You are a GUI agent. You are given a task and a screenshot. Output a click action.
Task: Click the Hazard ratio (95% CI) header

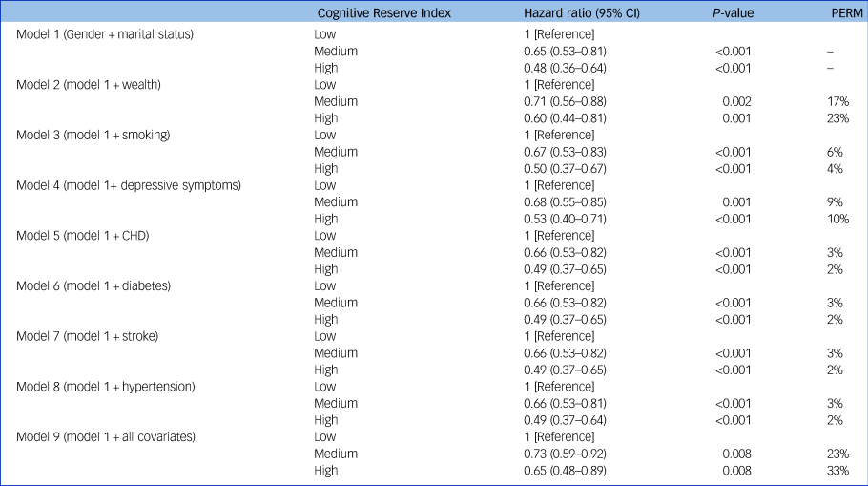[582, 12]
